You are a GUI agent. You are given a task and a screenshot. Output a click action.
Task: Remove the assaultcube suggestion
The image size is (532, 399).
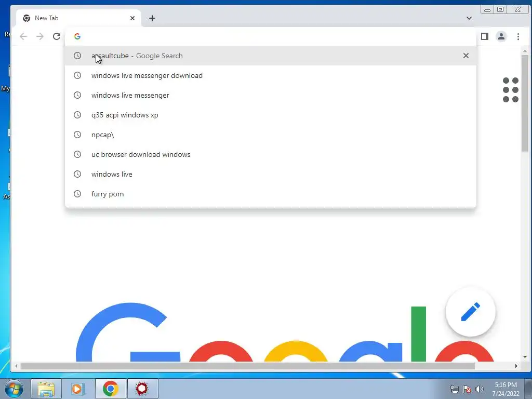tap(466, 56)
